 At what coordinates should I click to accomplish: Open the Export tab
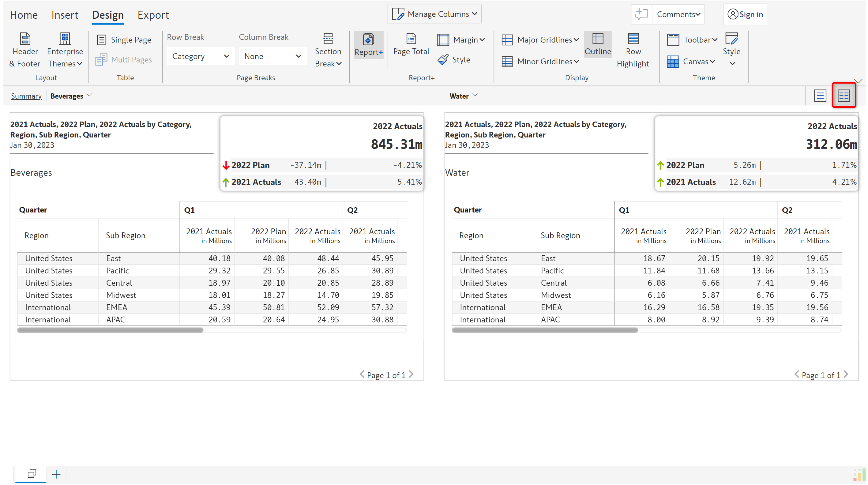pyautogui.click(x=153, y=15)
